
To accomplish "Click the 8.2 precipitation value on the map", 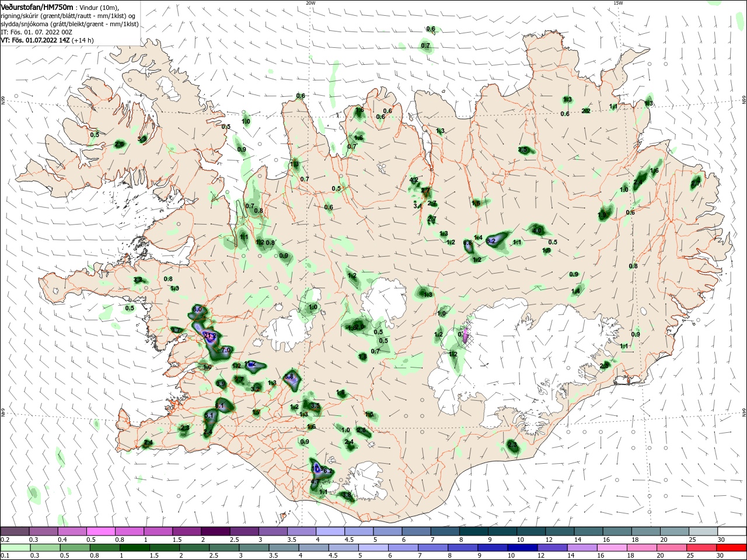I will pos(491,240).
